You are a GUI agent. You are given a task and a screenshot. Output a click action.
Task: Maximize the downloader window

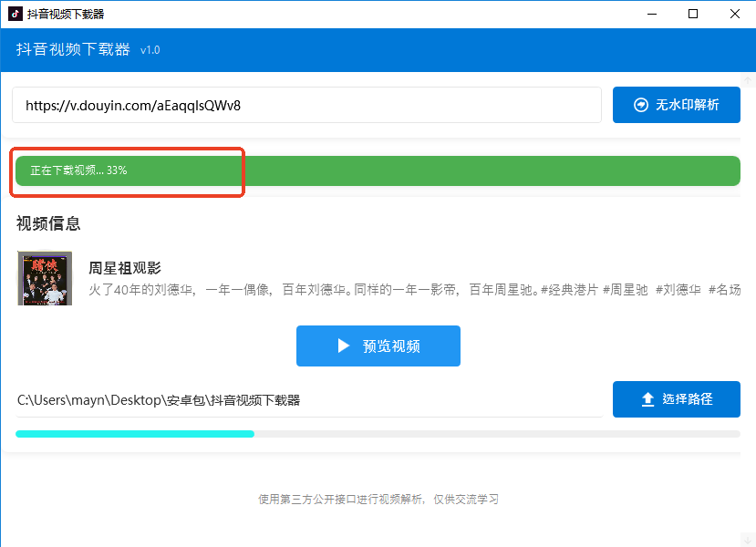click(x=693, y=14)
